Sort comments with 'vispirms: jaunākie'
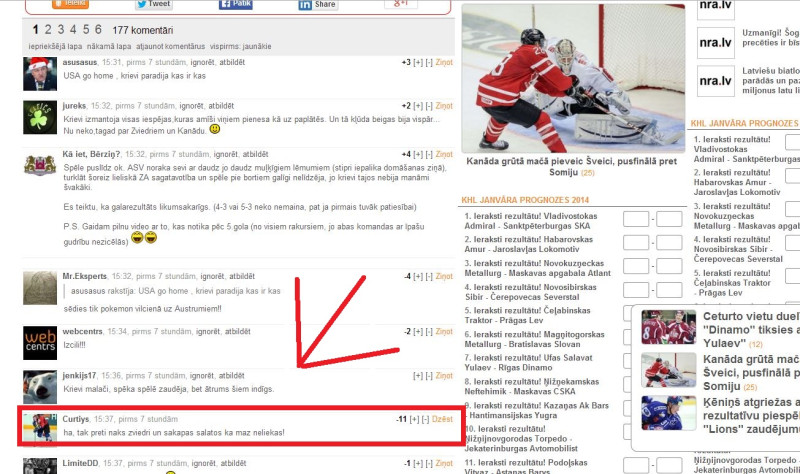The image size is (800, 474). [x=240, y=46]
